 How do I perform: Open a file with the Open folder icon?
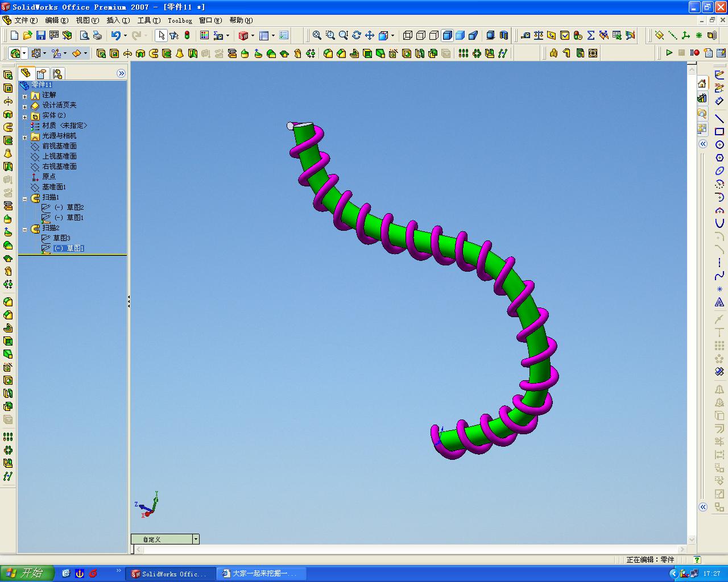click(27, 35)
